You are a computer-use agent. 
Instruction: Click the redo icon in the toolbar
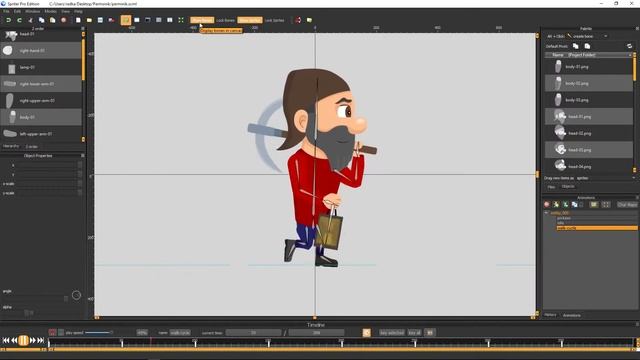[x=19, y=20]
